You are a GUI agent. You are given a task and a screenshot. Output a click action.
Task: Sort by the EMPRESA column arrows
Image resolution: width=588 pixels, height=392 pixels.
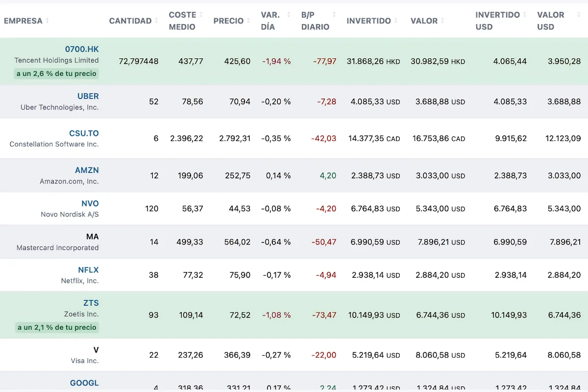coord(48,21)
